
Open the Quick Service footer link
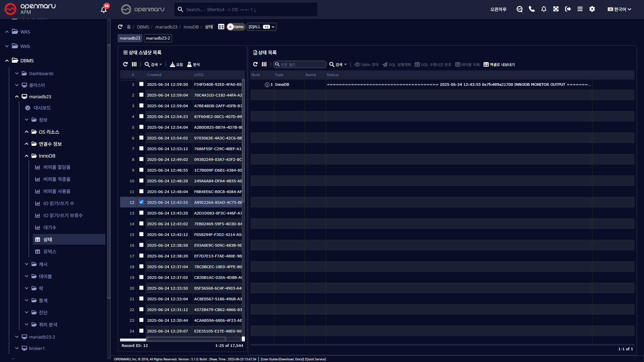point(315,359)
